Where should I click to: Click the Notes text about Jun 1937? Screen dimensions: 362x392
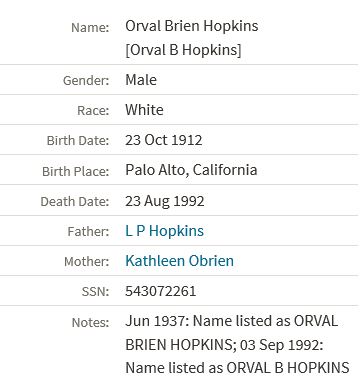tap(237, 345)
